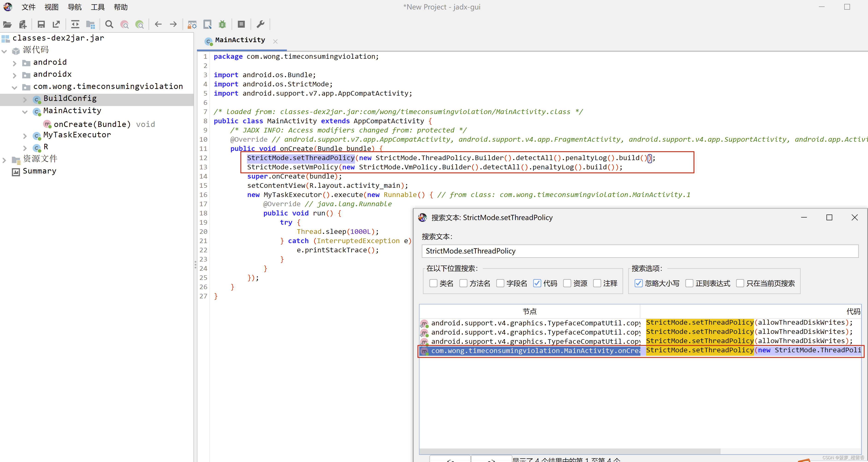Click the results horizontal scrollbar
The width and height of the screenshot is (868, 462).
pos(570,451)
